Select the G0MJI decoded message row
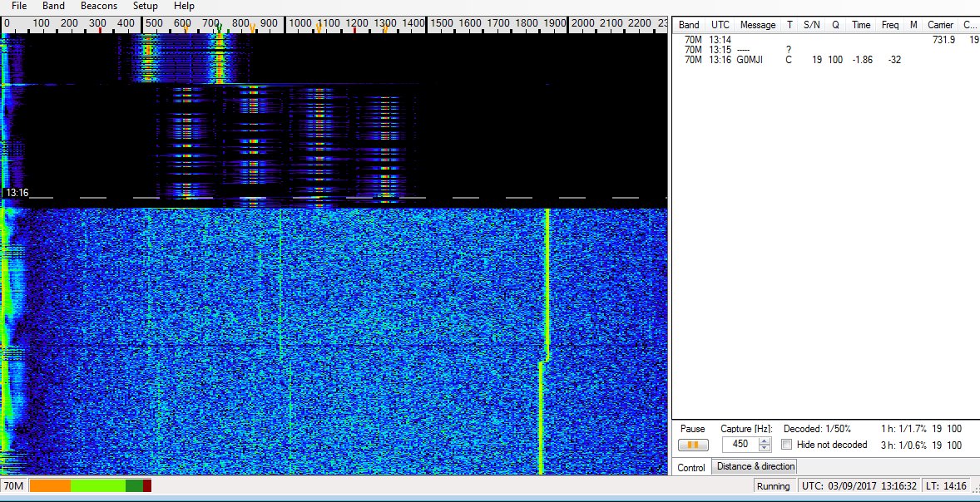The width and height of the screenshot is (980, 502). [x=749, y=60]
